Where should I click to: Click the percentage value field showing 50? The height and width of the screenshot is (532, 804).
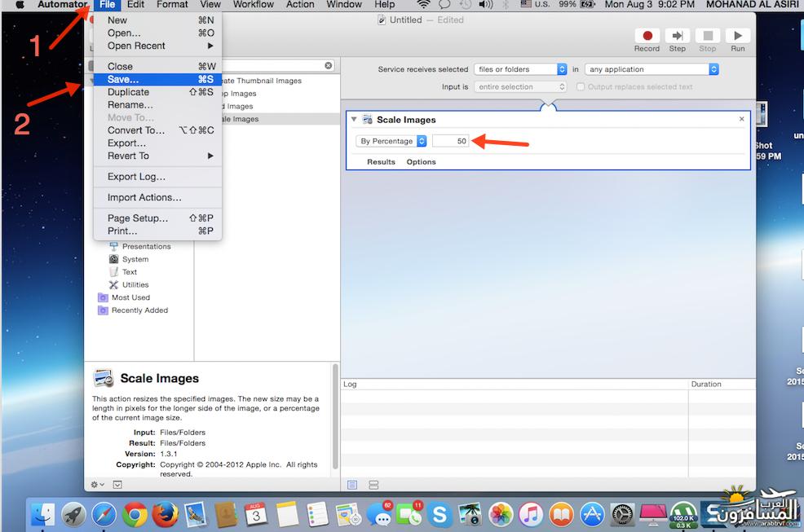click(450, 141)
